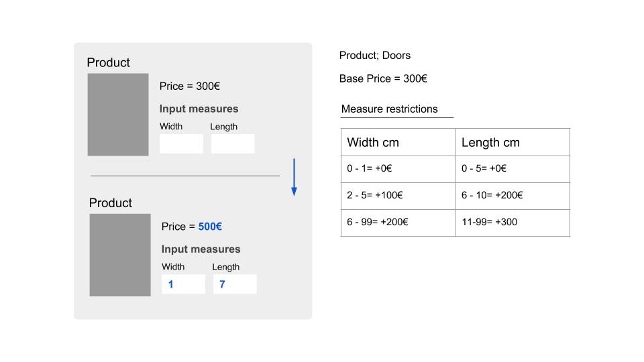The height and width of the screenshot is (362, 644).
Task: Click the Product; Doors label
Action: point(374,56)
